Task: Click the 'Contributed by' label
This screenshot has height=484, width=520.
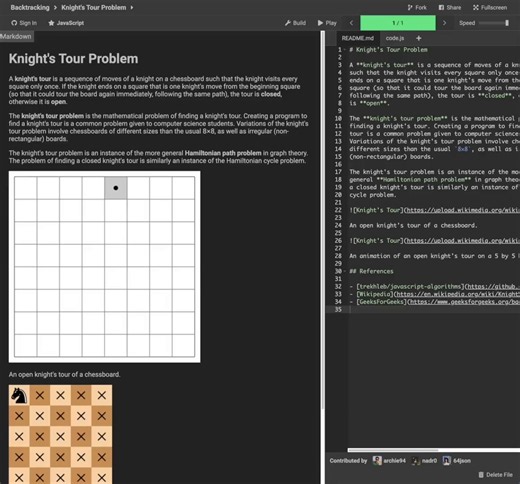Action: pyautogui.click(x=348, y=461)
